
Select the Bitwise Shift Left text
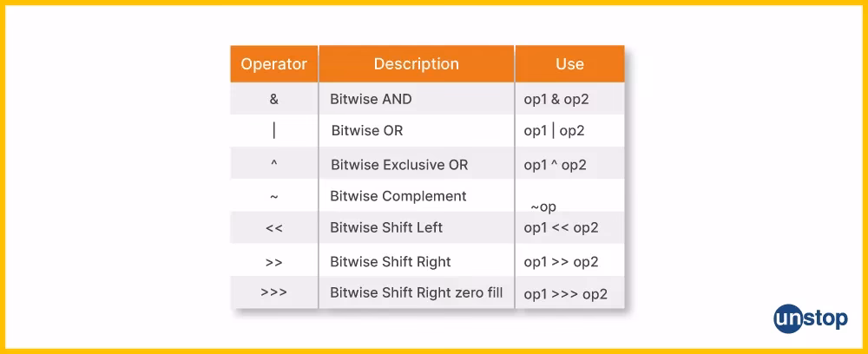coord(386,228)
